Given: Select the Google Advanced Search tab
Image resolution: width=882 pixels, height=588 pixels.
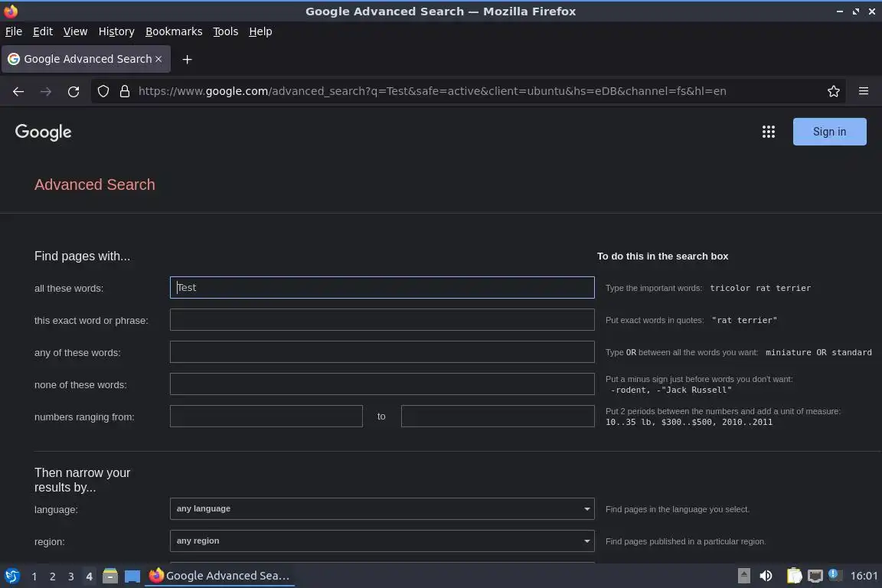Looking at the screenshot, I should click(x=86, y=59).
